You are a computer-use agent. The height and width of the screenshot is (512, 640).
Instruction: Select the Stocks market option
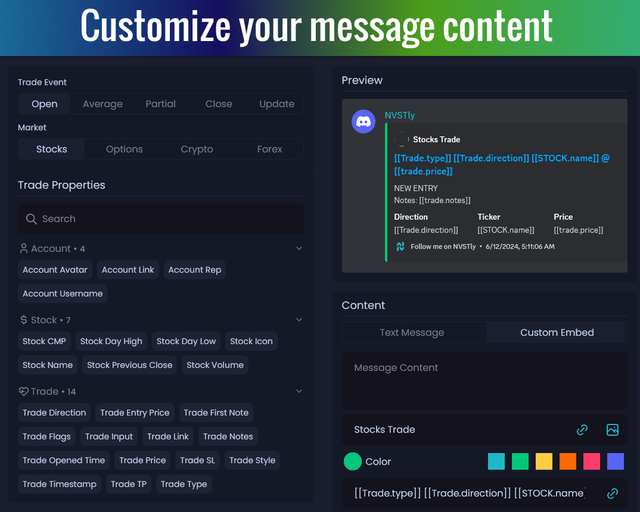pyautogui.click(x=52, y=149)
